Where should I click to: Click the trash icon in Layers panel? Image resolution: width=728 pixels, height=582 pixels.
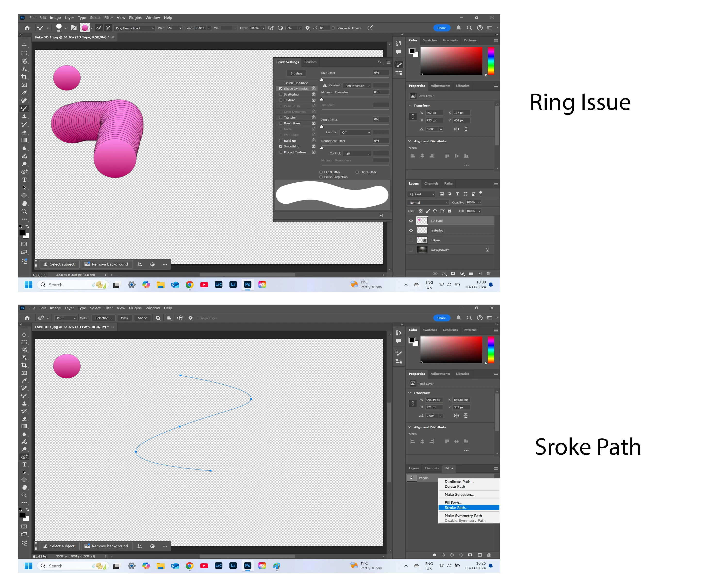click(488, 274)
